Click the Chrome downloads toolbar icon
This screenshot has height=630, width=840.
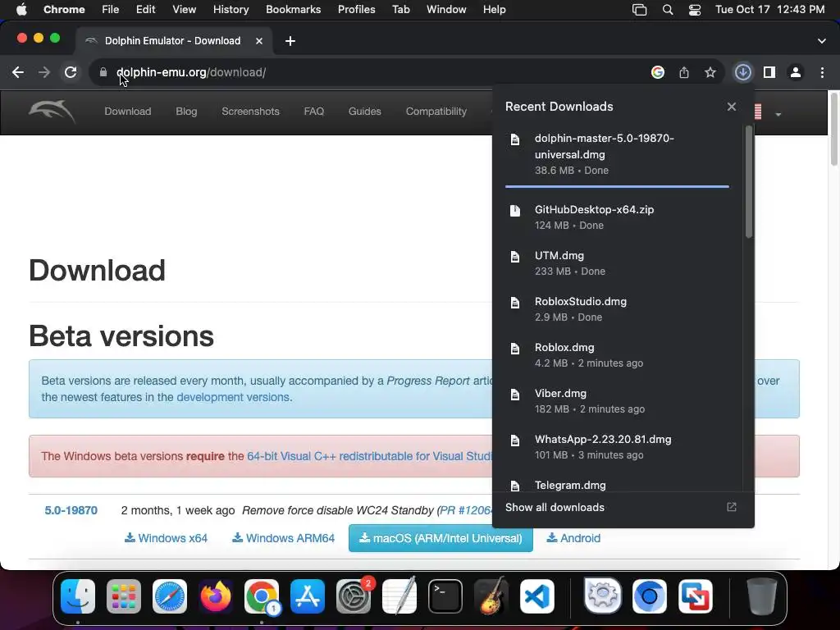coord(743,72)
